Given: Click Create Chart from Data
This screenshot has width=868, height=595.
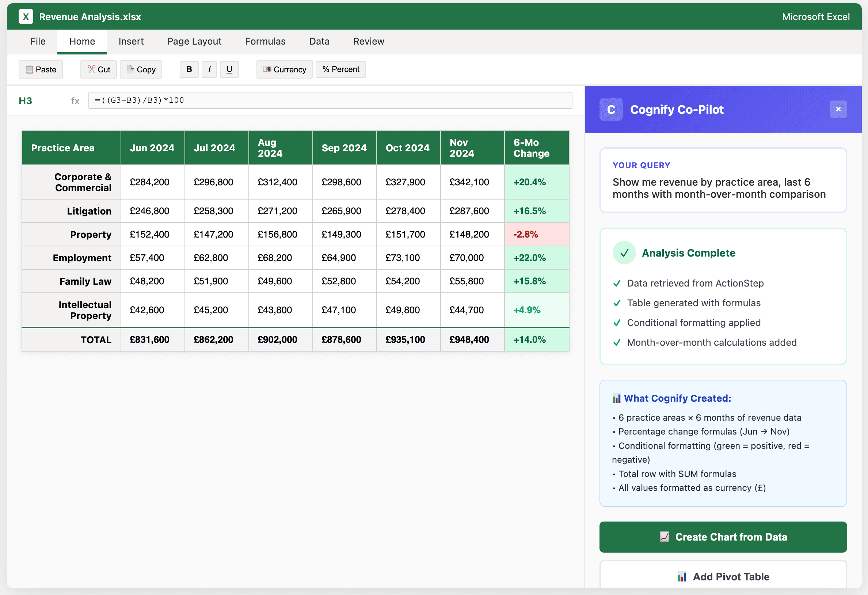Looking at the screenshot, I should click(723, 537).
